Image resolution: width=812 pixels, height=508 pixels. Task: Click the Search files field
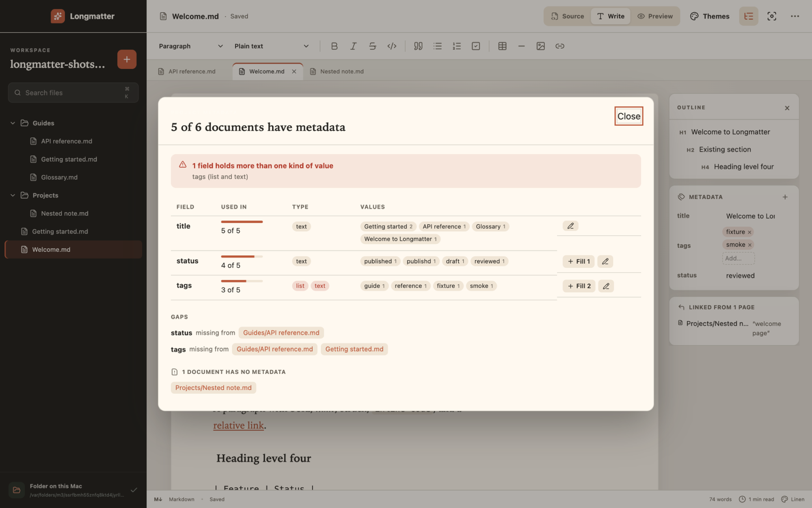tap(73, 93)
